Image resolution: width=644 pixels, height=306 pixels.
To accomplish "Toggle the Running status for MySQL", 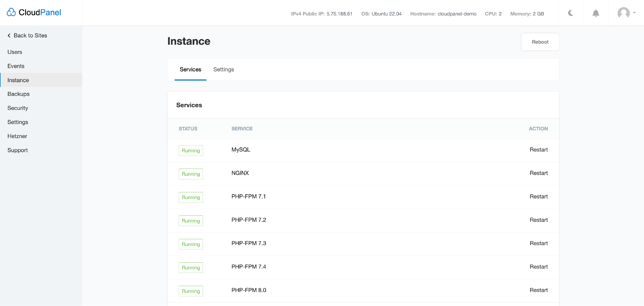I will (191, 150).
